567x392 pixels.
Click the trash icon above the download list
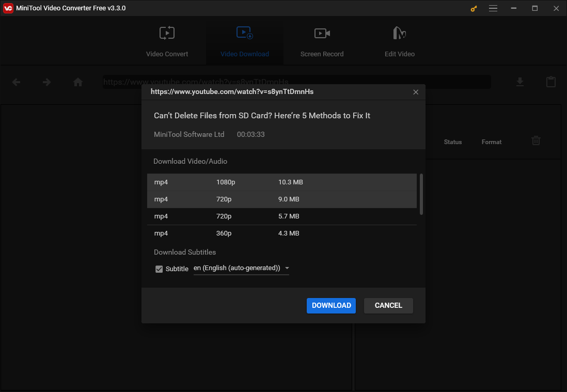click(535, 140)
